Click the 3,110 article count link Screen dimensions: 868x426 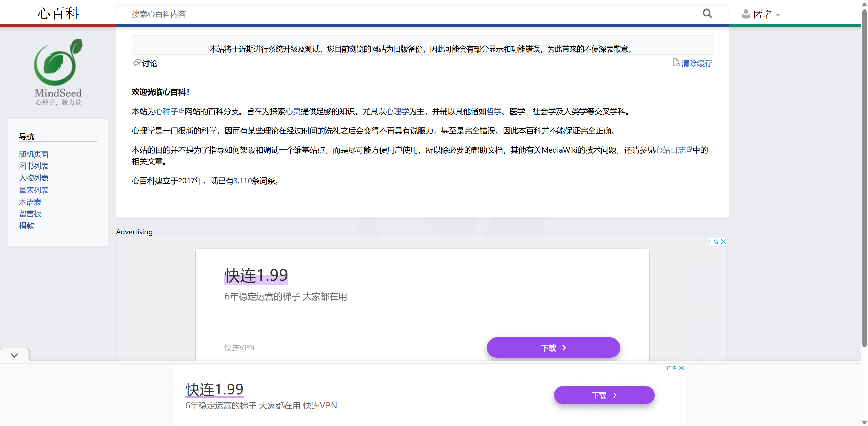pos(242,181)
